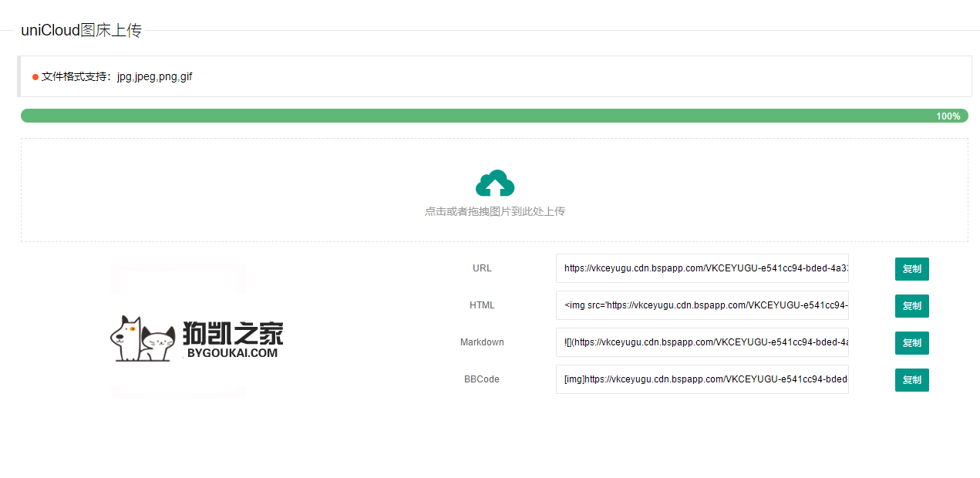
Task: Focus the HTML code field
Action: click(x=702, y=305)
